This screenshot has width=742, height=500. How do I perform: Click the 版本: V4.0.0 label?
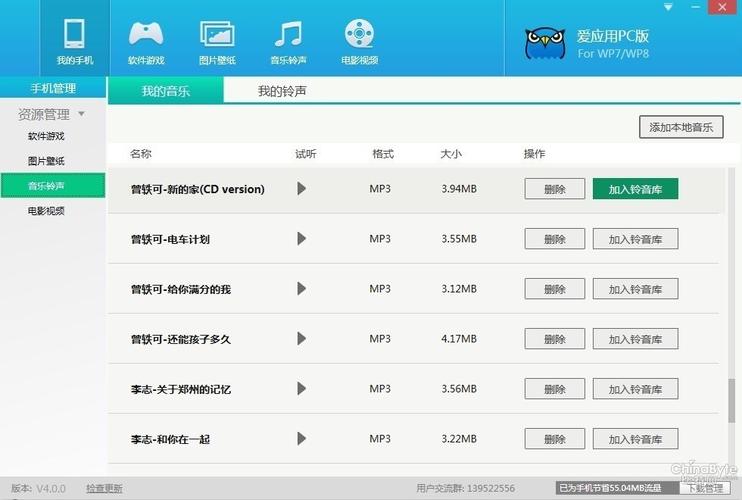click(x=38, y=488)
